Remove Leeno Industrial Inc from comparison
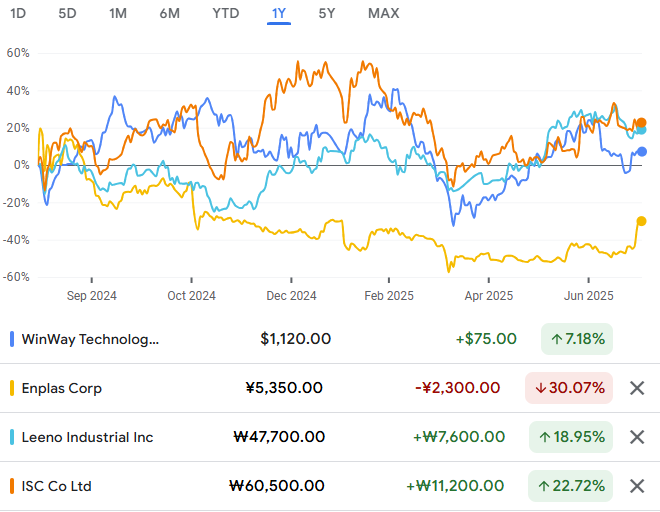Viewport: 660px width, 512px height. pyautogui.click(x=637, y=437)
